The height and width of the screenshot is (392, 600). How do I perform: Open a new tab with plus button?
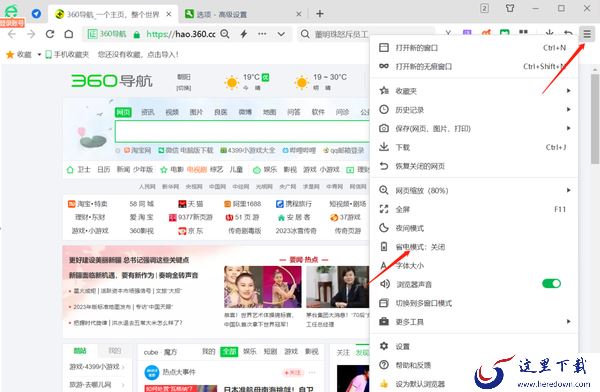(320, 14)
